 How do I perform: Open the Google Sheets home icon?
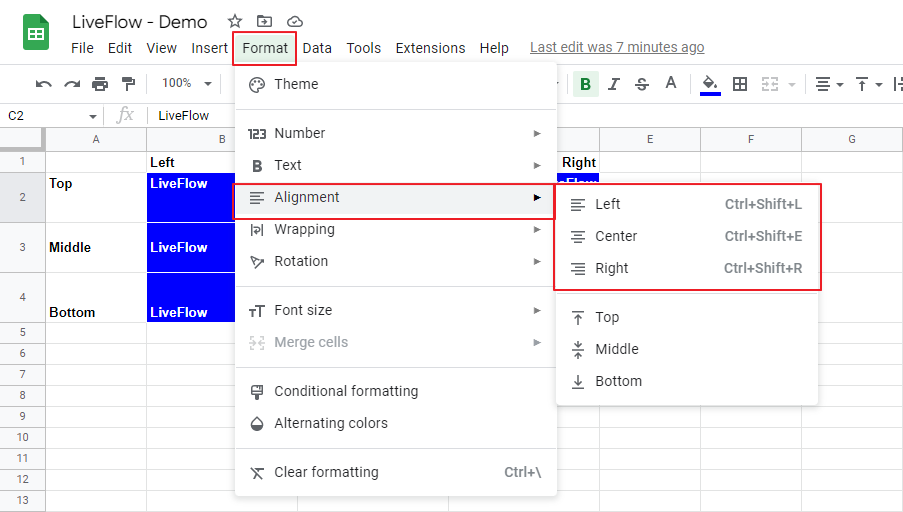coord(36,33)
